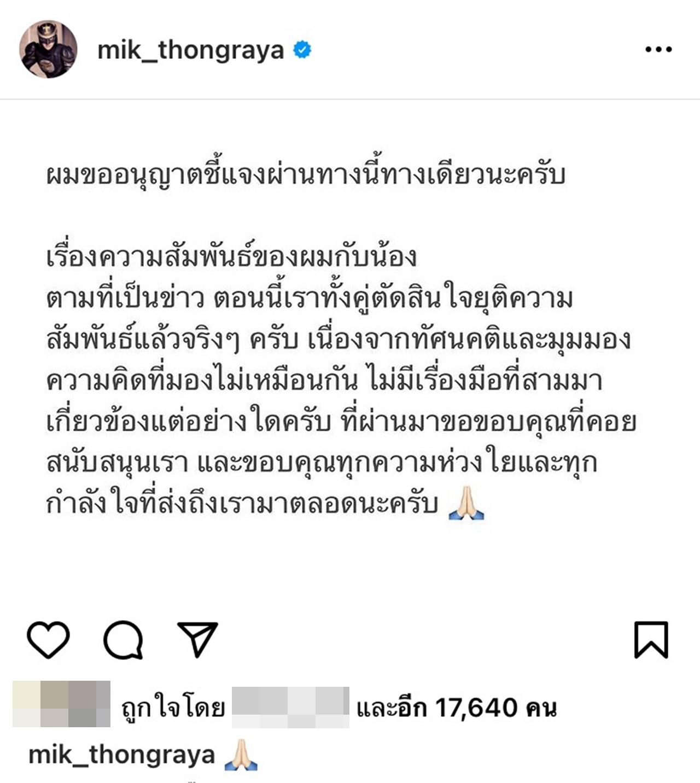Click the mik_thongraya username in header

click(191, 50)
